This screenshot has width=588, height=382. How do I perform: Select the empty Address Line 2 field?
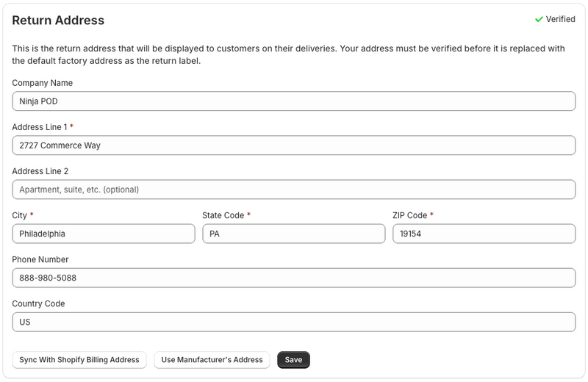click(293, 190)
